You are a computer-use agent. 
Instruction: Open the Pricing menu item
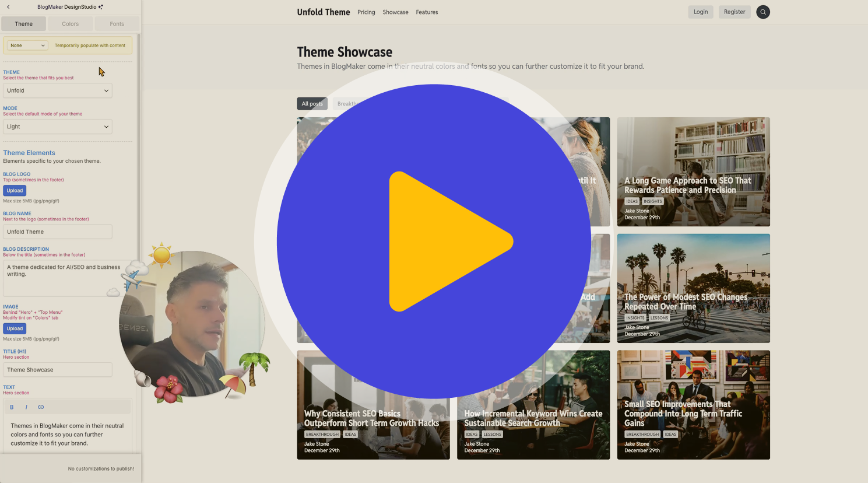pyautogui.click(x=366, y=12)
